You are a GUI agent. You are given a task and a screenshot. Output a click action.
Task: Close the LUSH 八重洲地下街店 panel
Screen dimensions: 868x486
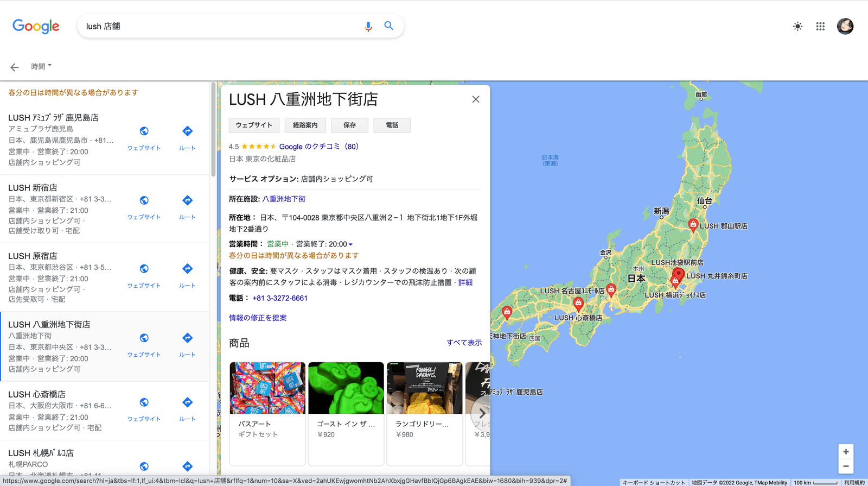tap(476, 99)
